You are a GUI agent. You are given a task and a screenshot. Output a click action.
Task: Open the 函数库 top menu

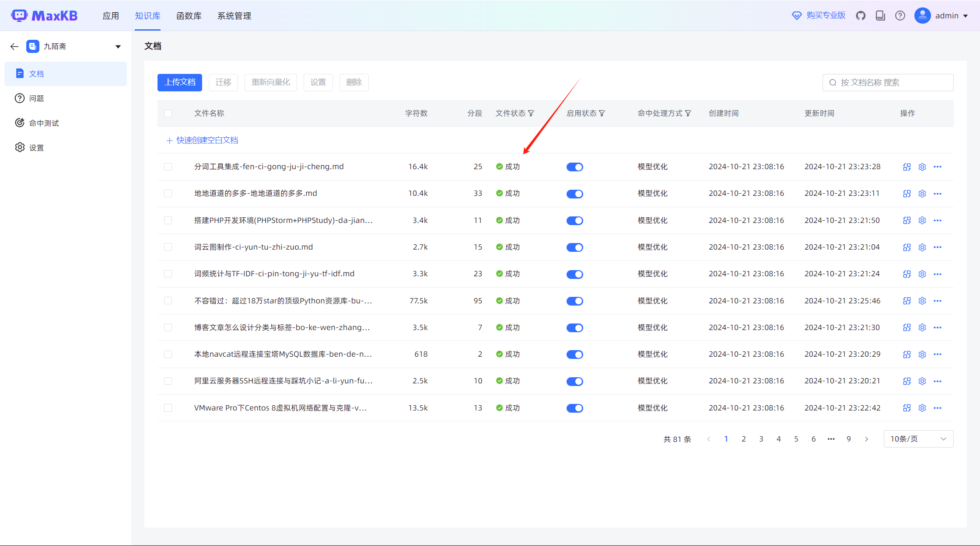click(189, 16)
